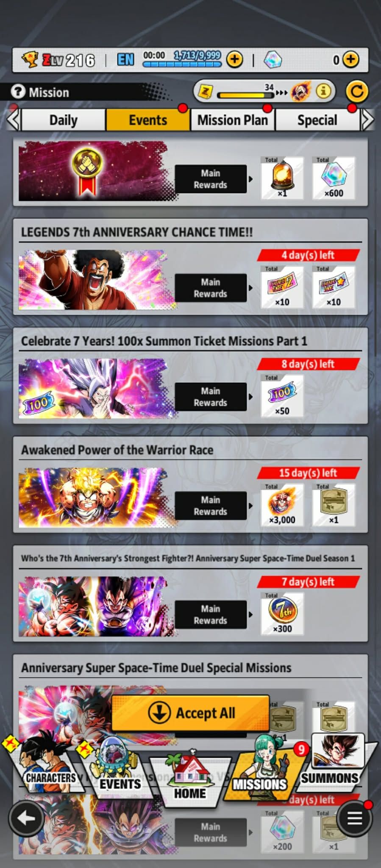Open the hamburger menu button

355,818
